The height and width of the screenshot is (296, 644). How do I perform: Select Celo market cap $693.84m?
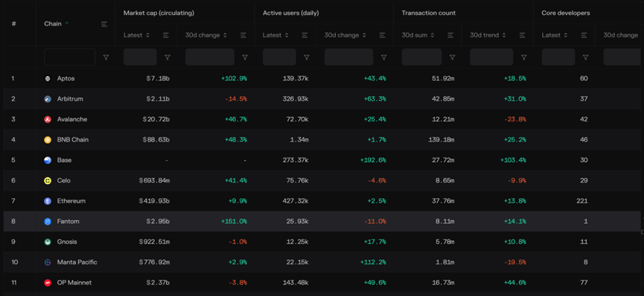point(154,180)
